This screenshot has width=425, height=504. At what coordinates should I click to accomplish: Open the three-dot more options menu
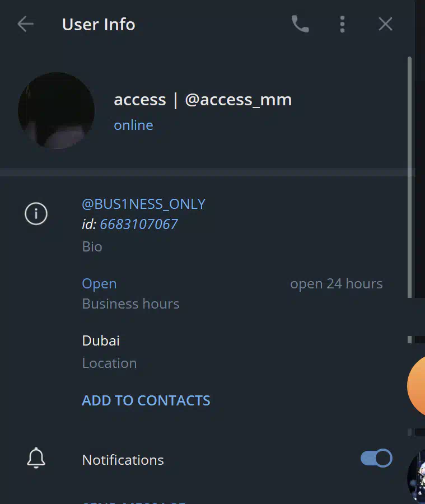coord(342,24)
